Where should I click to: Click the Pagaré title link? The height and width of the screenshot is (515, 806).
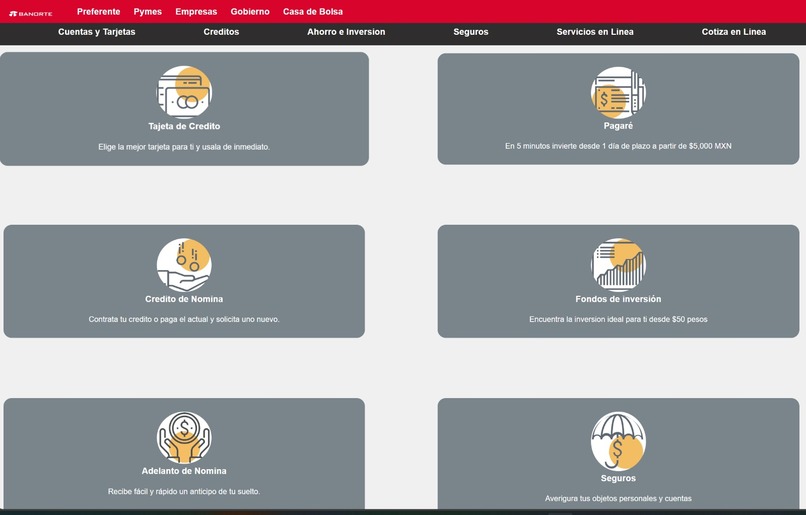pyautogui.click(x=618, y=125)
